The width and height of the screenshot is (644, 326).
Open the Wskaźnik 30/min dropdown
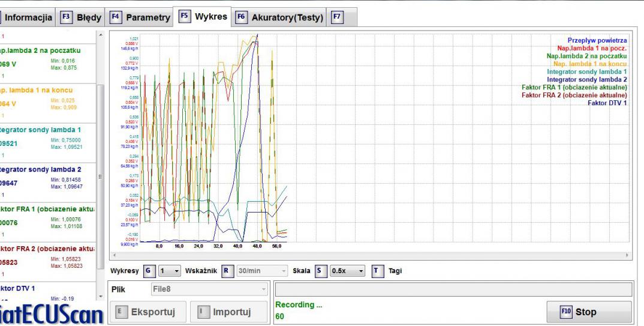point(262,271)
